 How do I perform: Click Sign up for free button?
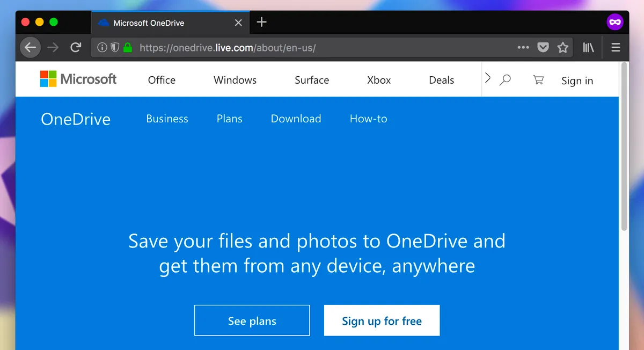[x=382, y=320]
